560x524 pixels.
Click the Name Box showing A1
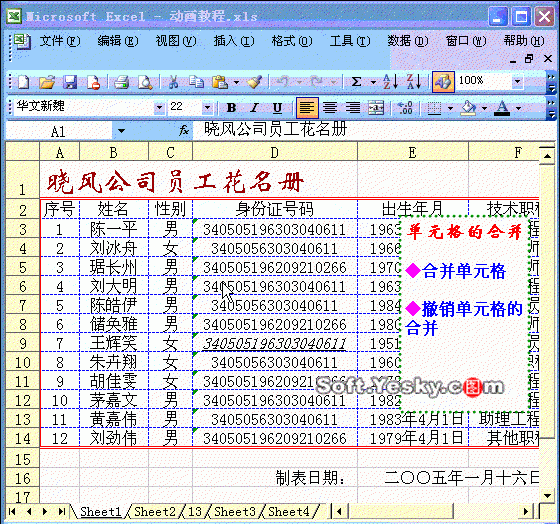pos(59,131)
